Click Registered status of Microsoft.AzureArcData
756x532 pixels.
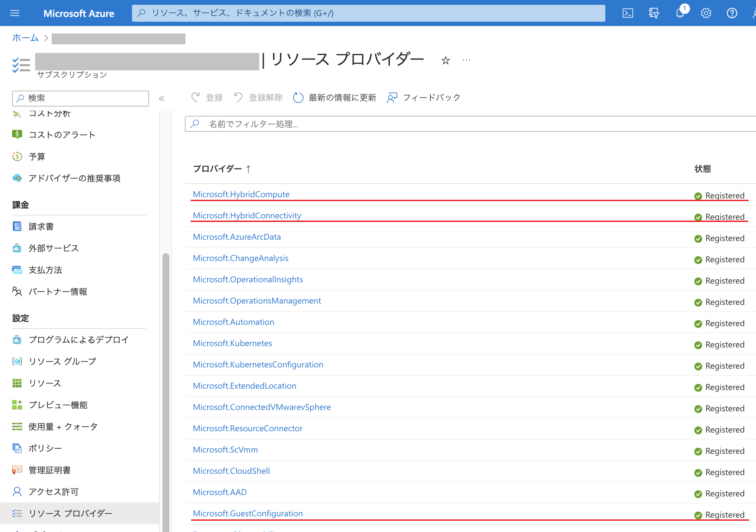(x=725, y=238)
